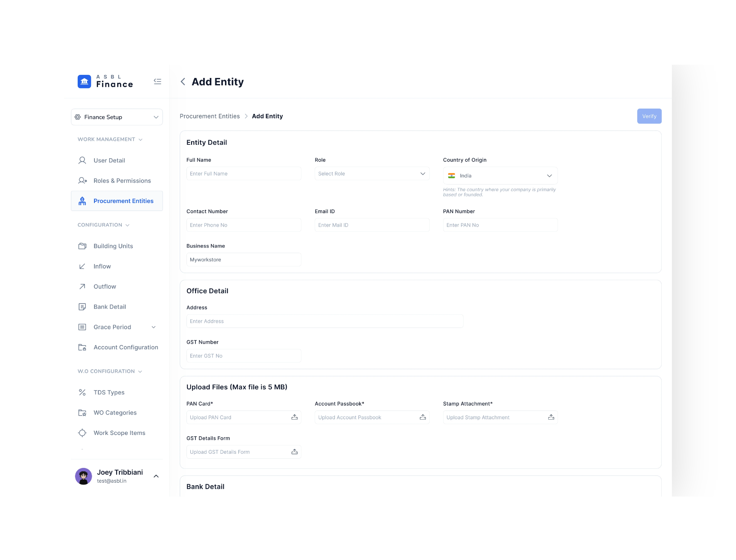Click the test@asbl.in email text
The width and height of the screenshot is (736, 560).
coord(111,481)
